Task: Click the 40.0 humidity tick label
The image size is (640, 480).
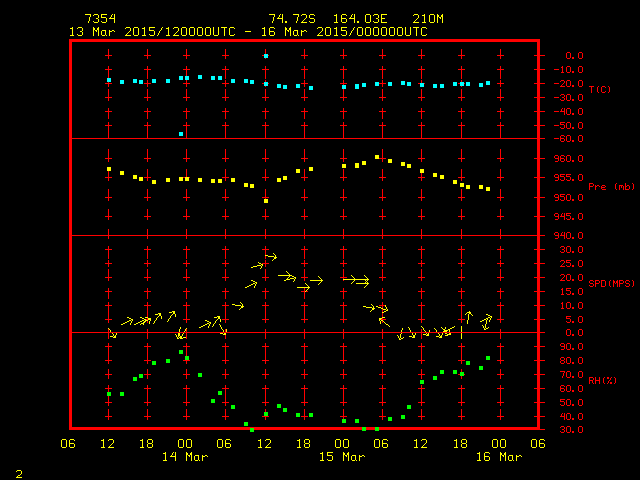Action: [x=571, y=417]
